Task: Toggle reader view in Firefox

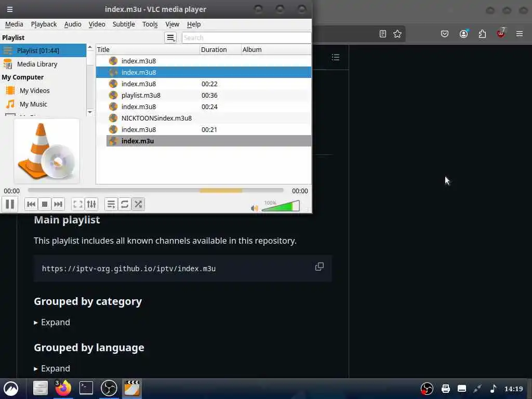Action: click(383, 34)
